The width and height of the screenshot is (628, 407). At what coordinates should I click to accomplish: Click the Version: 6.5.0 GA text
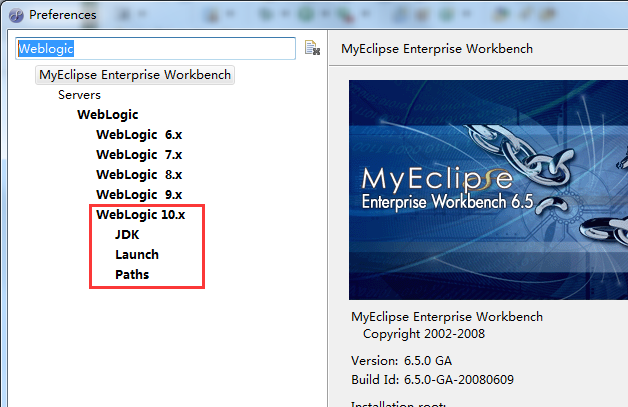click(x=401, y=361)
